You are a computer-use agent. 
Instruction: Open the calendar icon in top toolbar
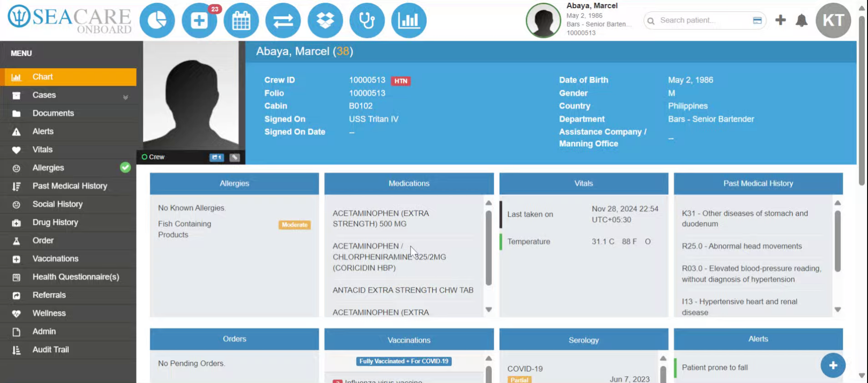[241, 20]
